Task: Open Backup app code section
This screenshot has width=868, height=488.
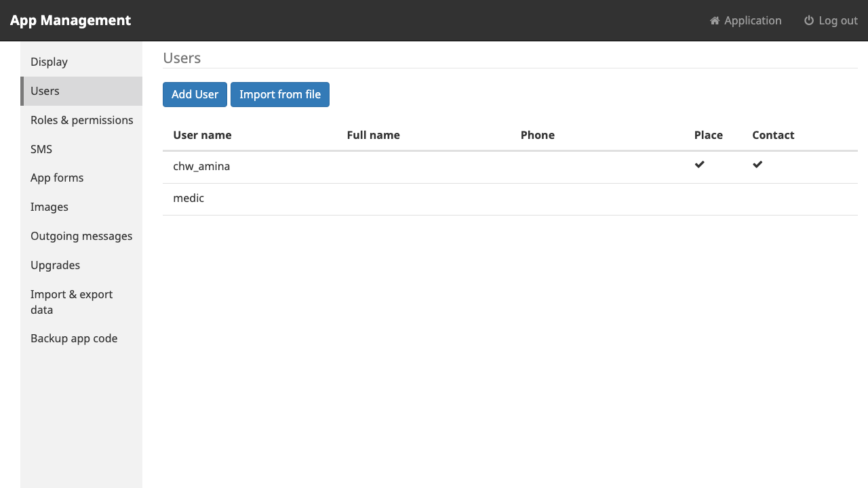Action: click(81, 338)
